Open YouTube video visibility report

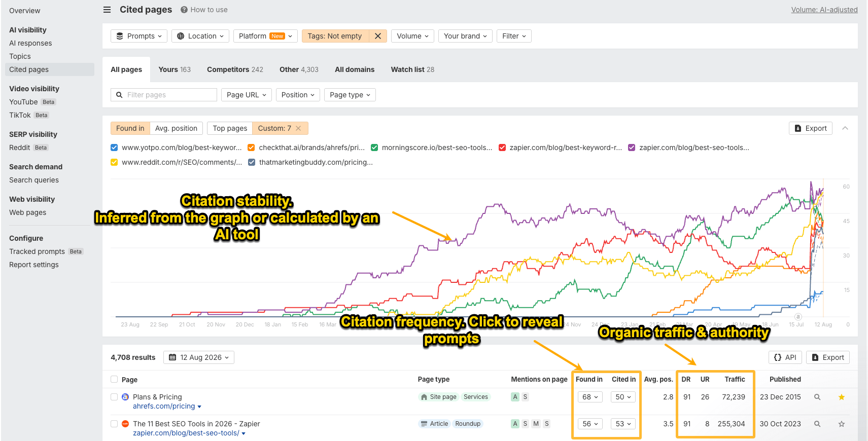(23, 102)
